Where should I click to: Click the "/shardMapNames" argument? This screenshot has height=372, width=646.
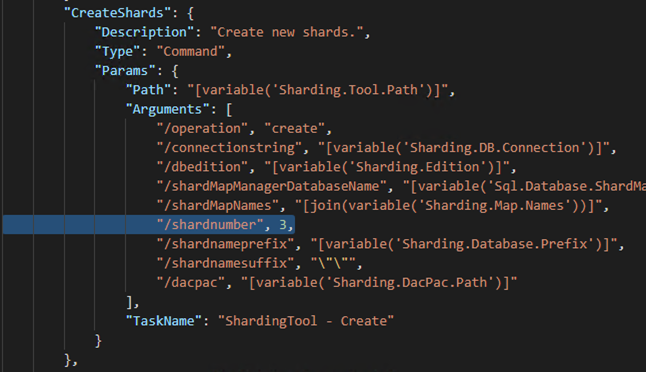point(218,206)
